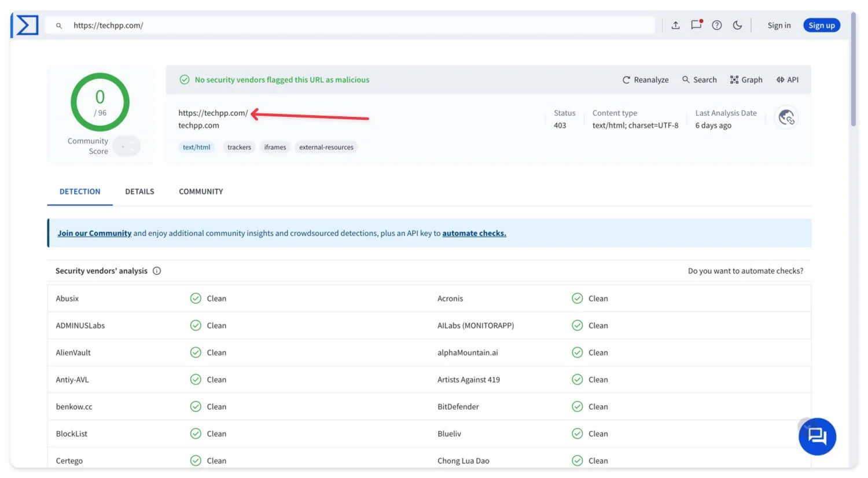Click the external-resources tag
This screenshot has height=478, width=868.
(326, 147)
